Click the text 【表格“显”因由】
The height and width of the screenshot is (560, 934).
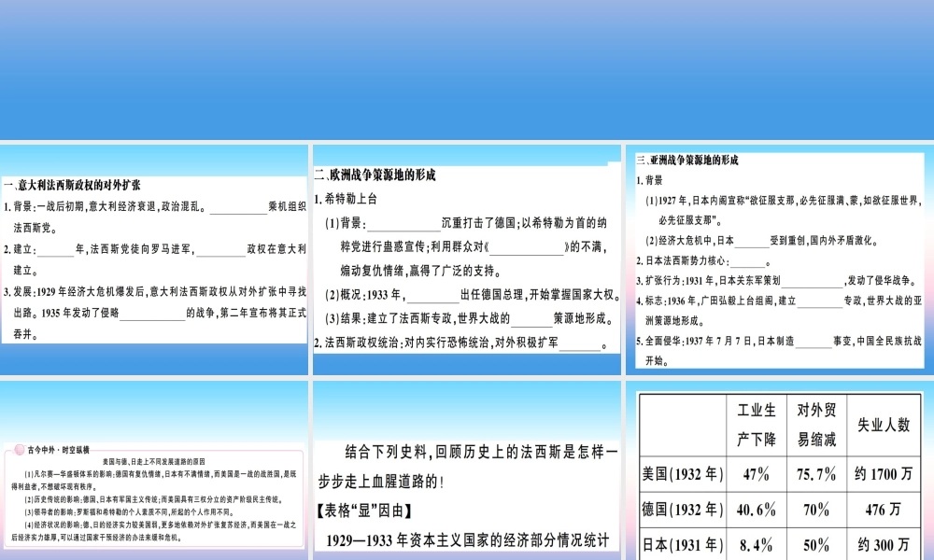tap(364, 511)
